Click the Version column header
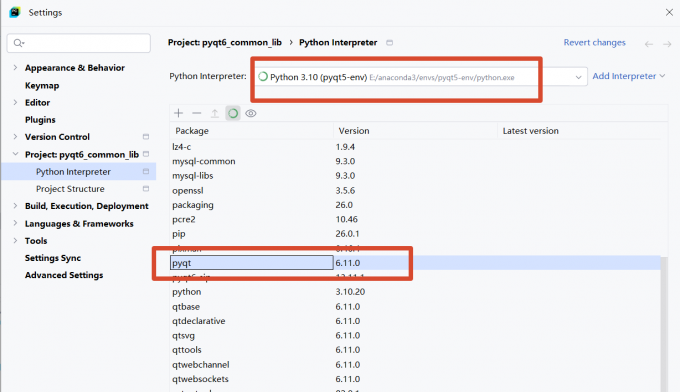The width and height of the screenshot is (680, 392). point(415,131)
